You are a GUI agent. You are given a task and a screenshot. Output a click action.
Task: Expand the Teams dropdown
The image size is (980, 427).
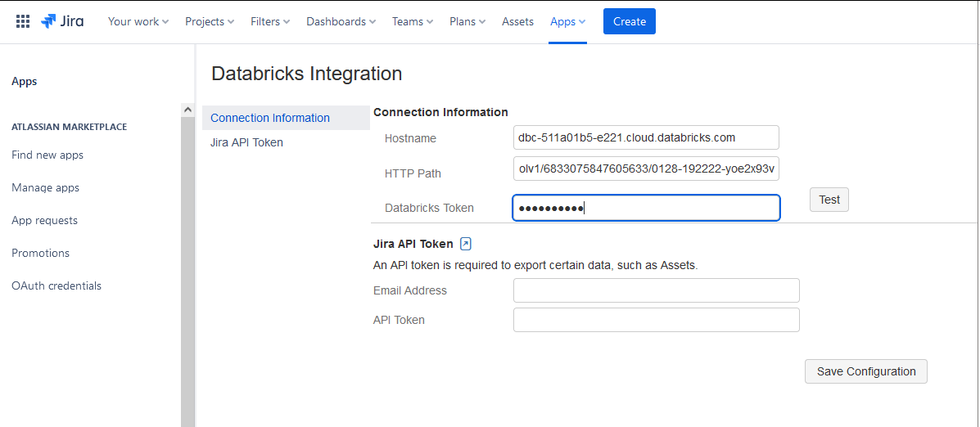click(x=413, y=21)
